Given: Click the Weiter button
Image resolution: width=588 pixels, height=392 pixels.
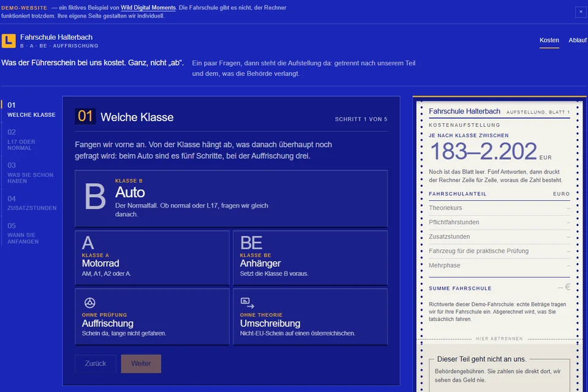Looking at the screenshot, I should 141,363.
